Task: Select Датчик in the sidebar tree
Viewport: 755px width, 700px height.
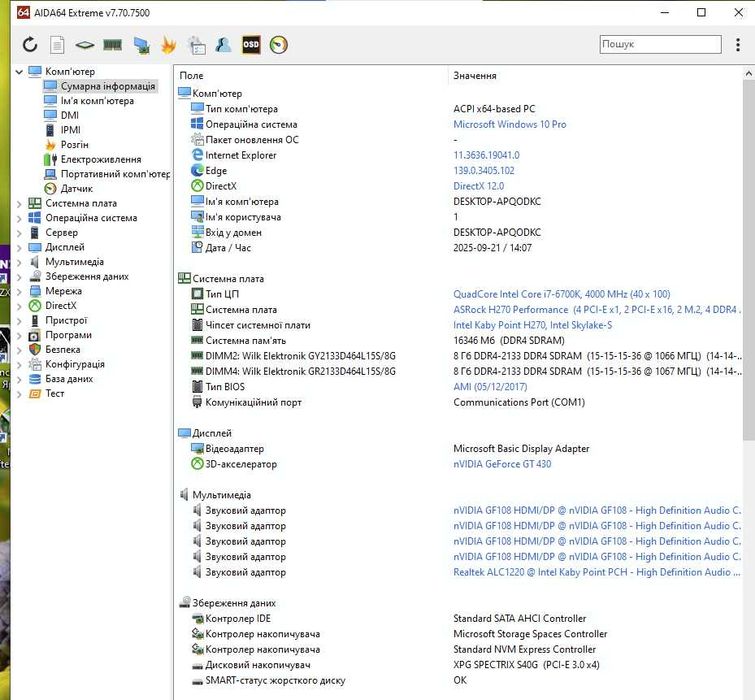Action: (x=76, y=189)
